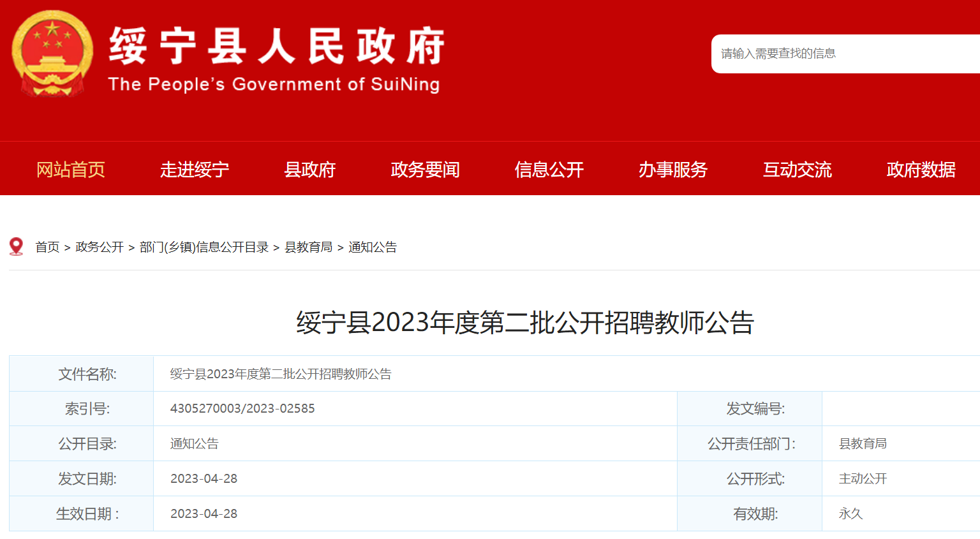Click the 政务公开 breadcrumb link
Image resolution: width=980 pixels, height=539 pixels.
100,247
